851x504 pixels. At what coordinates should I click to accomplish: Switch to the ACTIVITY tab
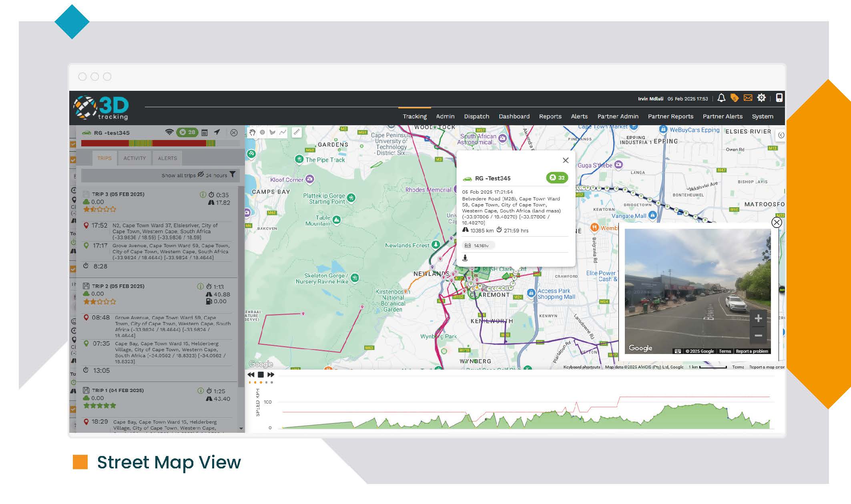[x=134, y=158]
